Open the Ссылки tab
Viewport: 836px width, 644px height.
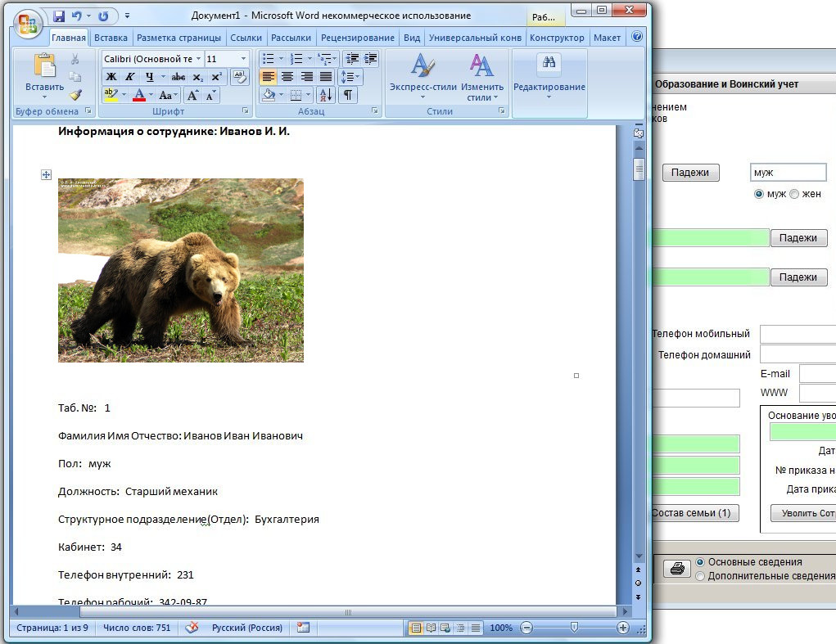click(246, 38)
